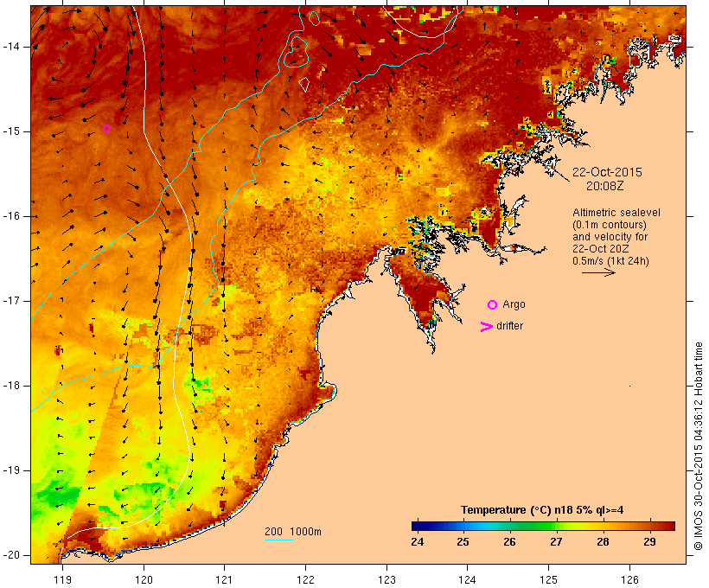Click the '200 1000m' depth contour label
Image resolution: width=709 pixels, height=588 pixels.
point(293,532)
